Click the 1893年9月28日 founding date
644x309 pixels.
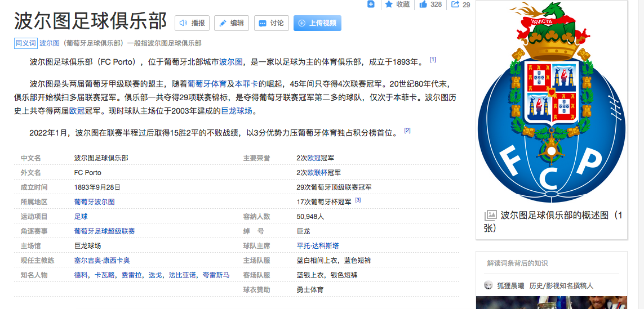pyautogui.click(x=97, y=187)
